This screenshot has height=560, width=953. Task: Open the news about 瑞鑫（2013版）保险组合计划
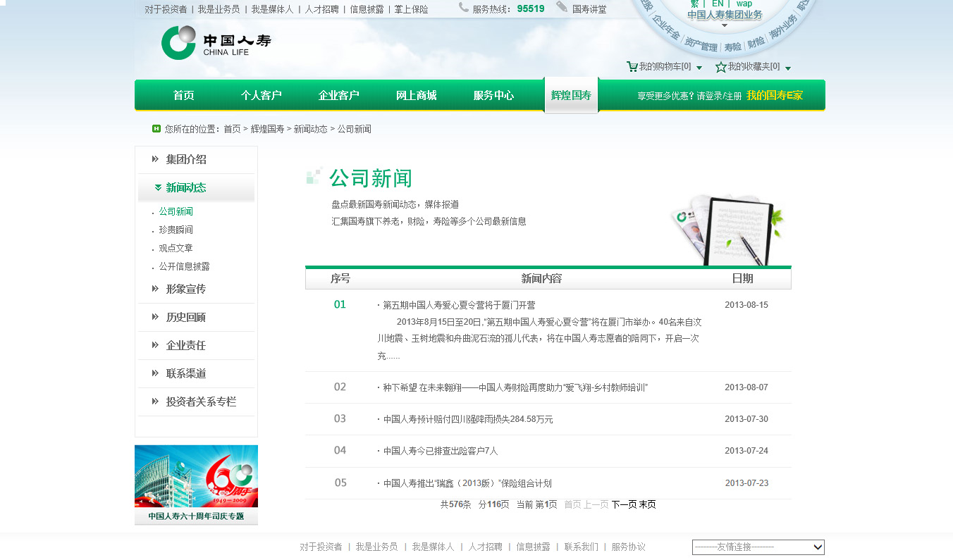tap(467, 484)
